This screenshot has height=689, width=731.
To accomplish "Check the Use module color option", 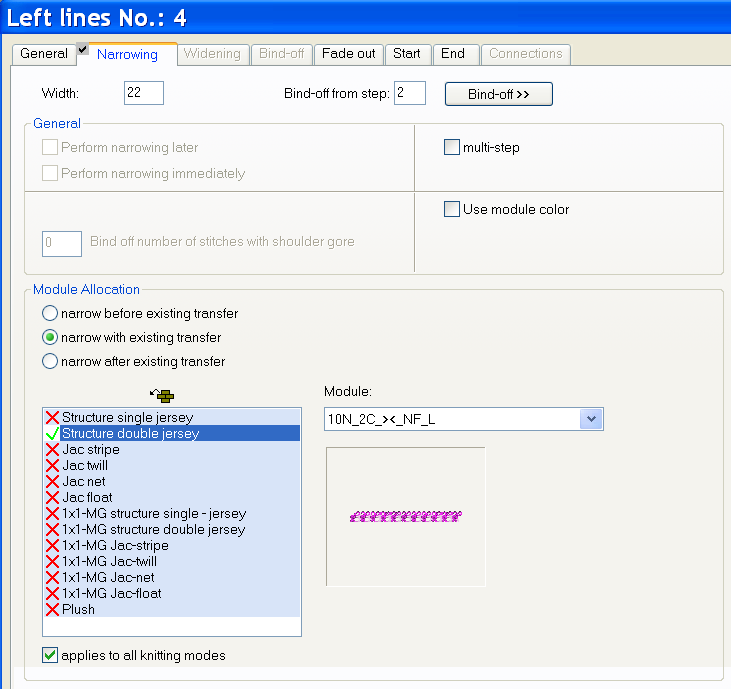I will click(x=451, y=210).
